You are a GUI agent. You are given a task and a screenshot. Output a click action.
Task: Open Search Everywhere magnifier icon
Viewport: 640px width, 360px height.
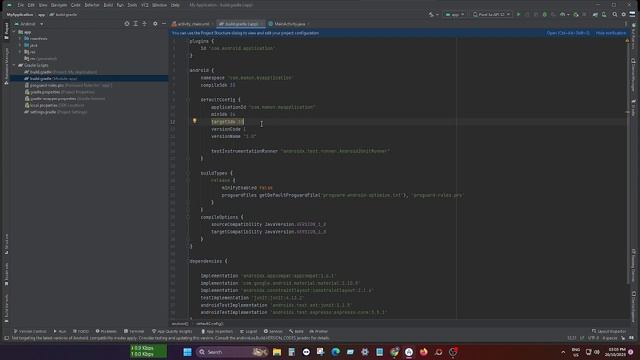click(615, 14)
